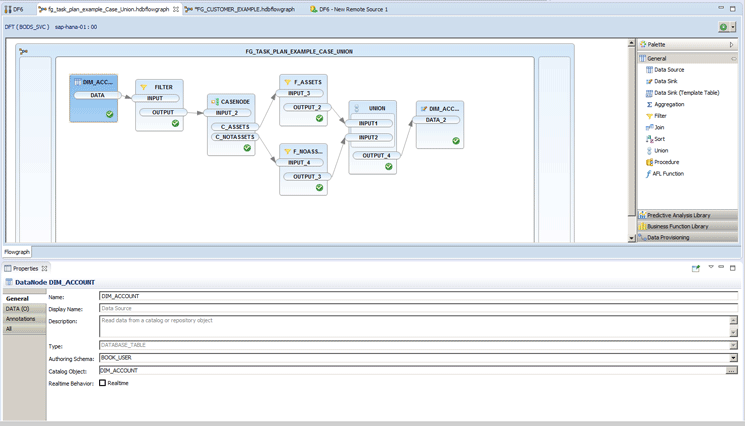Select the Data Source palette item
The height and width of the screenshot is (426, 745).
click(x=668, y=70)
